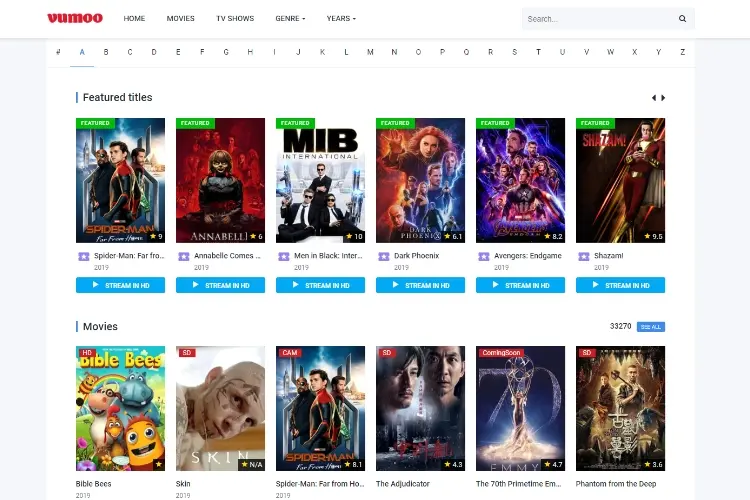Click the Avengers: Endgame title link
Image resolution: width=750 pixels, height=500 pixels.
(x=528, y=256)
